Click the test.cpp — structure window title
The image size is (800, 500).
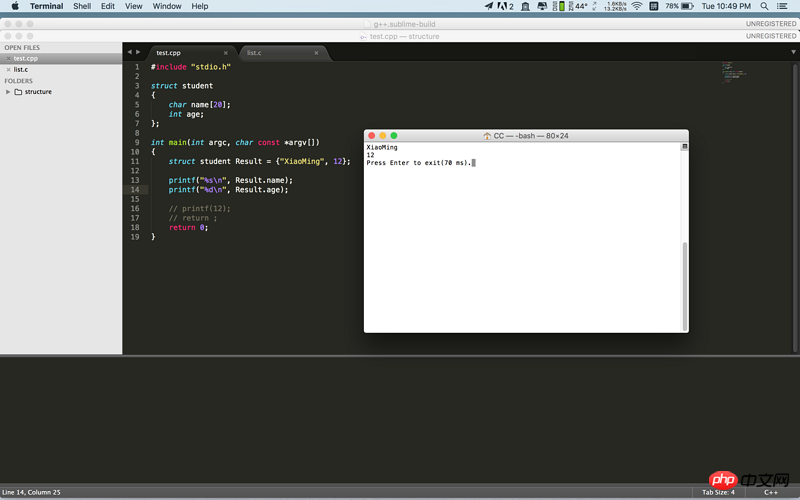click(404, 36)
